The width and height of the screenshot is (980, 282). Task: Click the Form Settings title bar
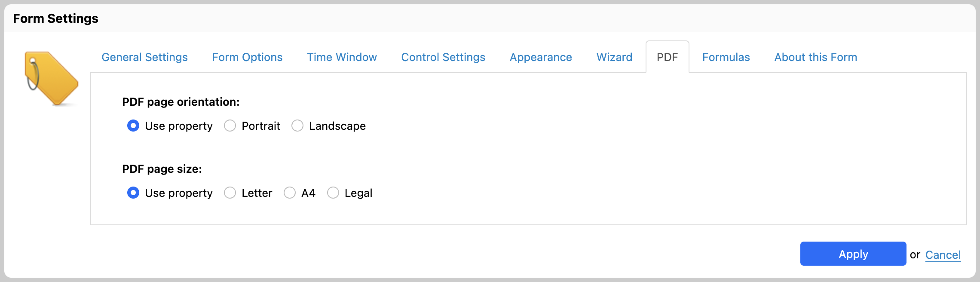(x=490, y=18)
